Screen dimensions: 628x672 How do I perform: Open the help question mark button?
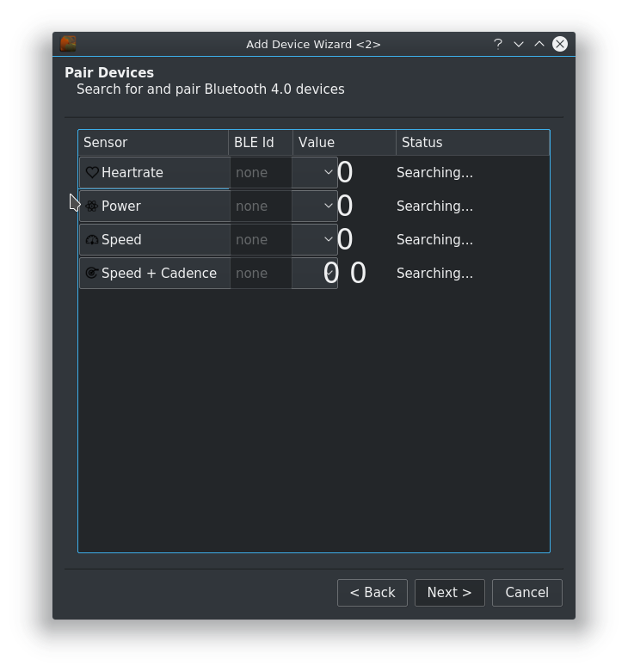(497, 44)
